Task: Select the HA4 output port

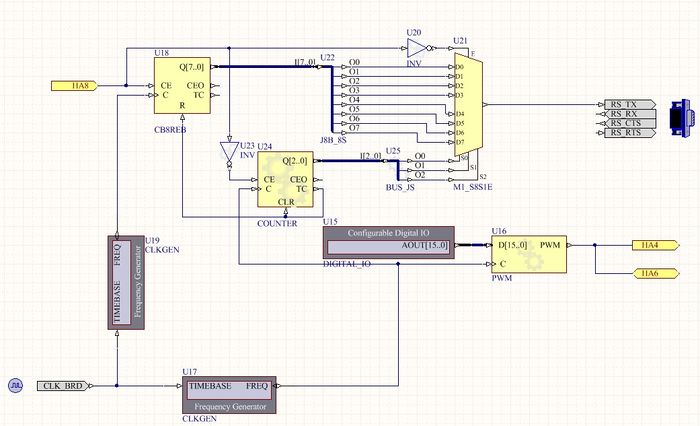Action: [x=651, y=245]
